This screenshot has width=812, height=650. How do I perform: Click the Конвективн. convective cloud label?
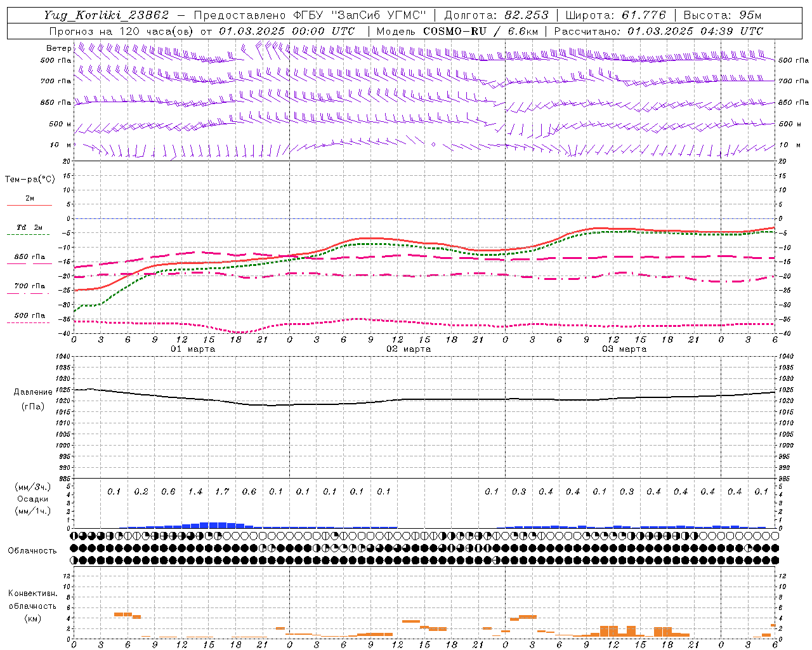tap(32, 594)
